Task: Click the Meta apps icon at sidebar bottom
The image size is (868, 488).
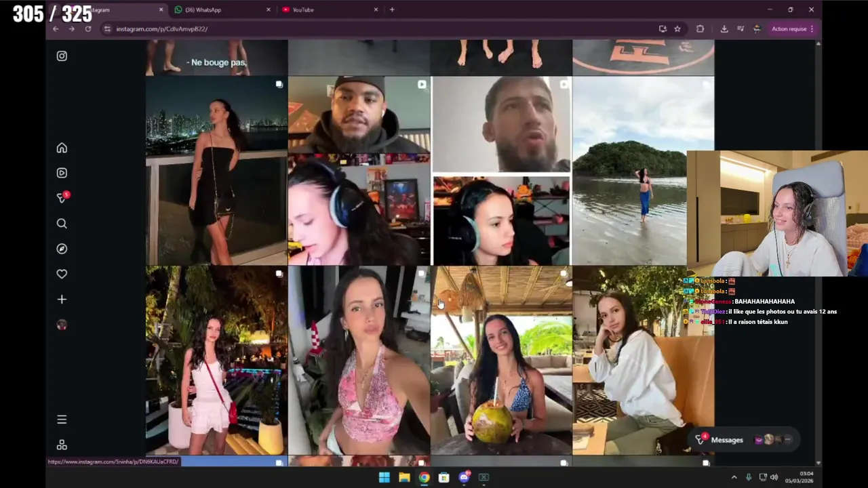Action: pos(62,445)
